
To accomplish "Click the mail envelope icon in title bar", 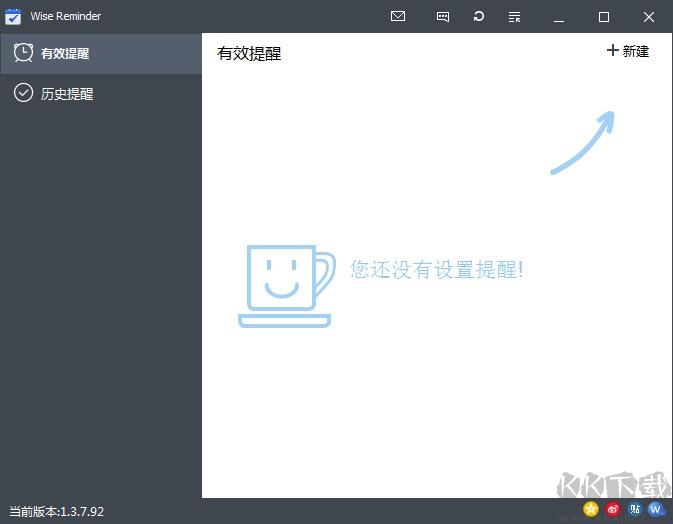I will (x=398, y=17).
